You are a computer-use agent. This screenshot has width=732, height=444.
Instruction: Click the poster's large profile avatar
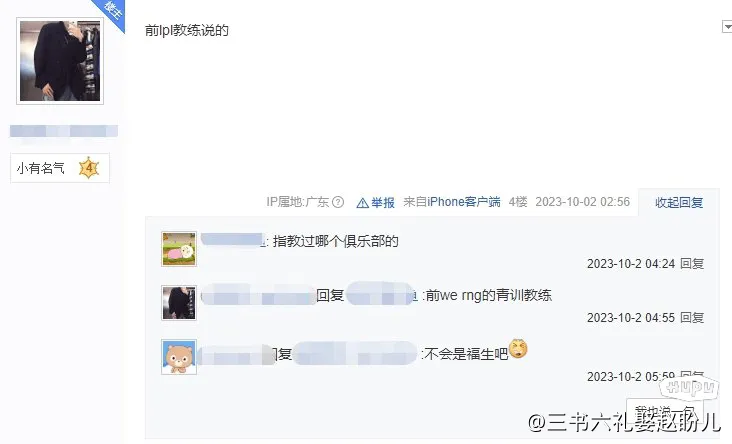(x=60, y=61)
